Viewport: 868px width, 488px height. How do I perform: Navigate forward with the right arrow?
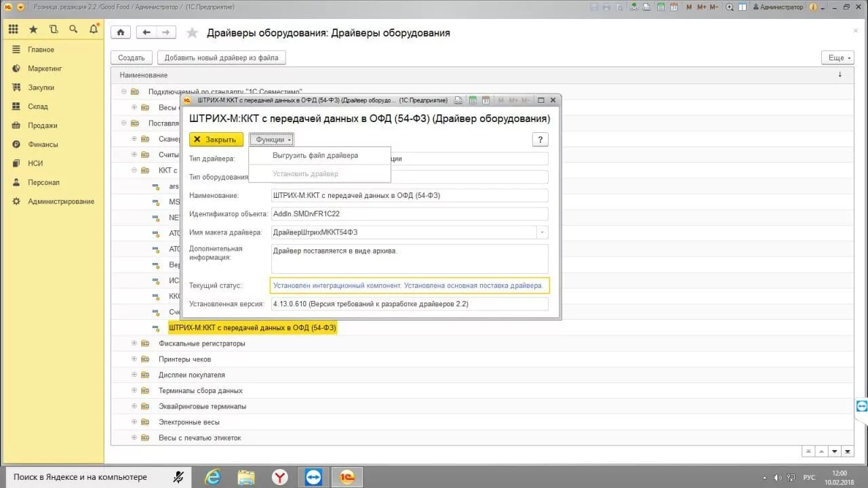(x=165, y=33)
